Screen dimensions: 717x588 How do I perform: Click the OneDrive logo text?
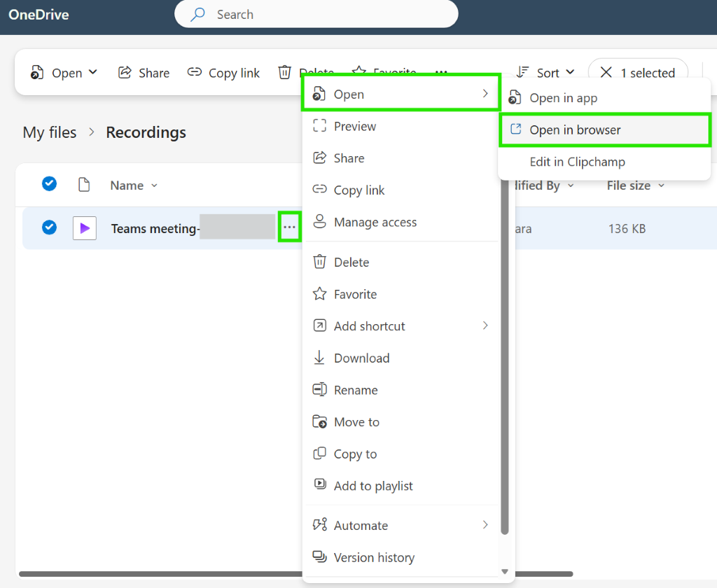coord(39,15)
